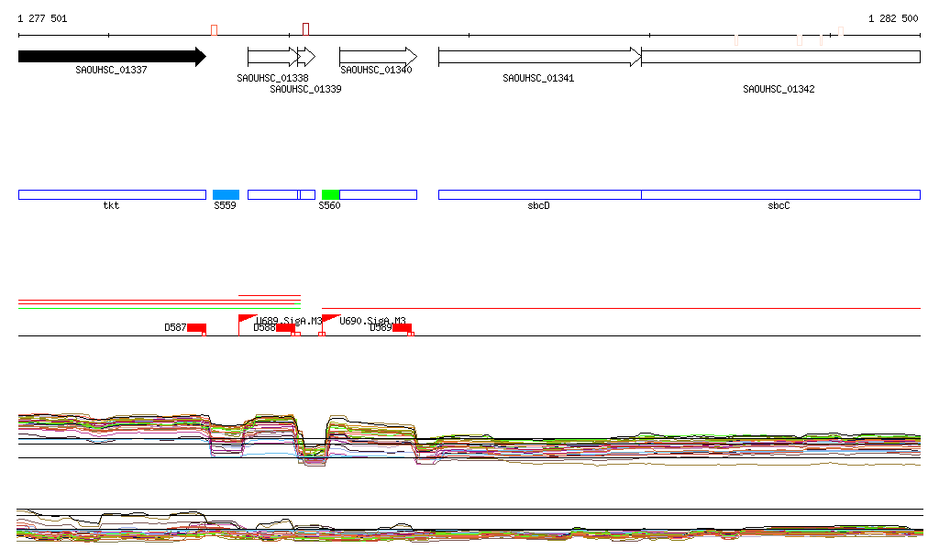This screenshot has width=939, height=560.
Task: Select the D589 red terminator block
Action: 402,328
